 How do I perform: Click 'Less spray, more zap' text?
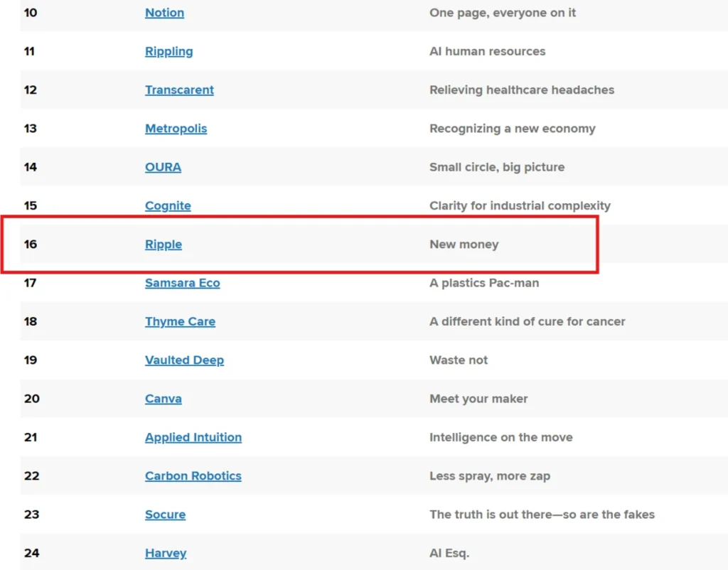click(490, 475)
